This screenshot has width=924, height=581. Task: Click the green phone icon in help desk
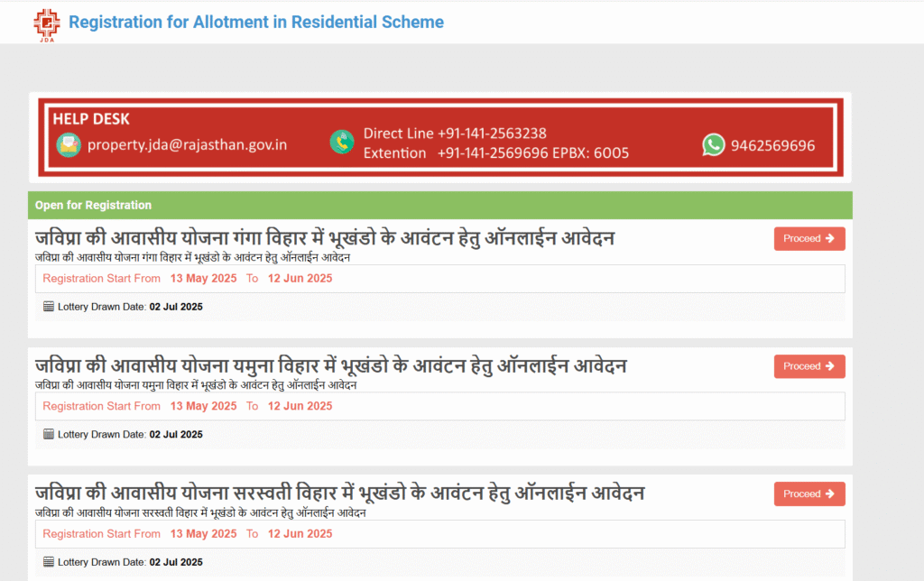point(342,142)
